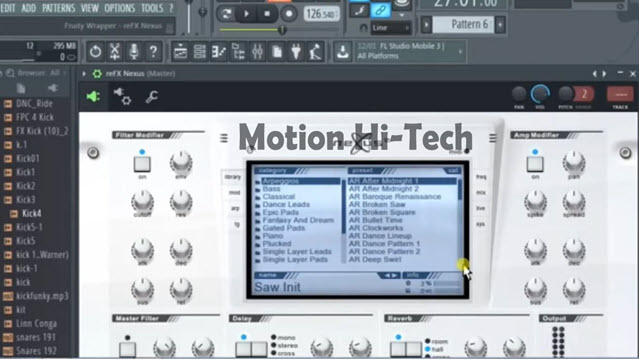The width and height of the screenshot is (640, 360).
Task: Open the mixer from the toolbar
Action: pyautogui.click(x=258, y=52)
